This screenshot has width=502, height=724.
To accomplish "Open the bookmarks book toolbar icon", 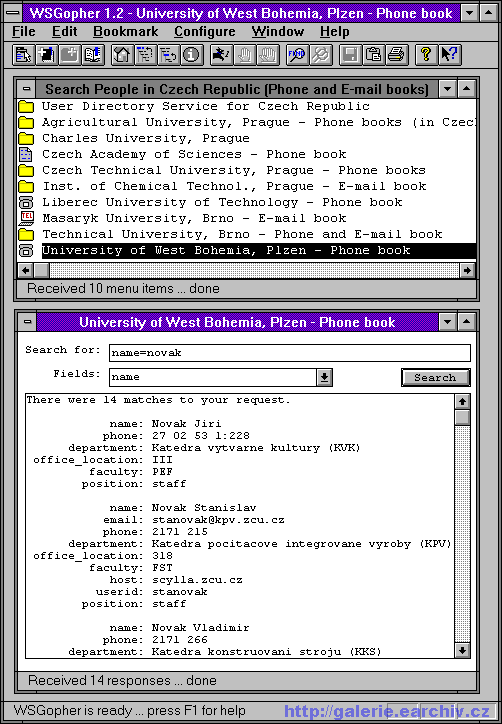I will pos(93,55).
